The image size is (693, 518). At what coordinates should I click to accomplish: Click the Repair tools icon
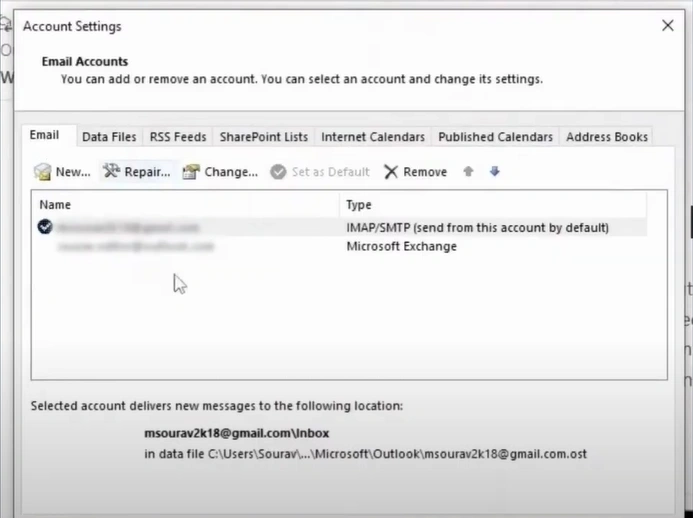tap(111, 171)
